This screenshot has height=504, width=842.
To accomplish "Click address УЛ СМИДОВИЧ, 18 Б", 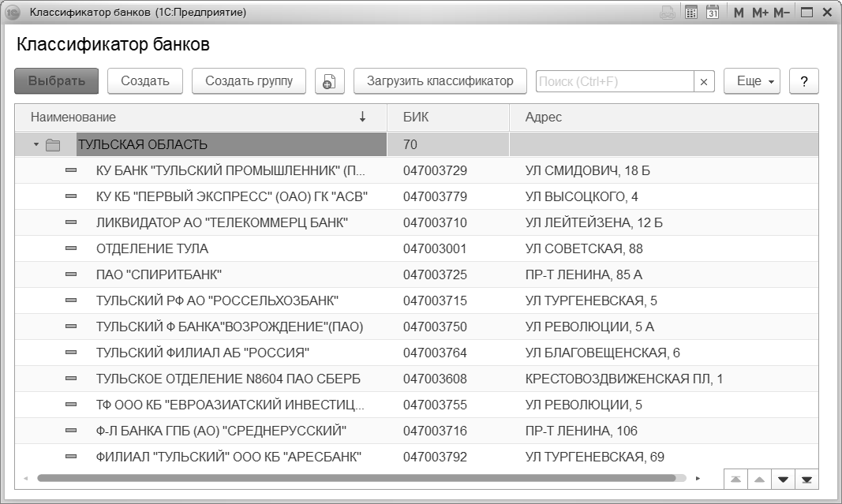I will pos(587,170).
